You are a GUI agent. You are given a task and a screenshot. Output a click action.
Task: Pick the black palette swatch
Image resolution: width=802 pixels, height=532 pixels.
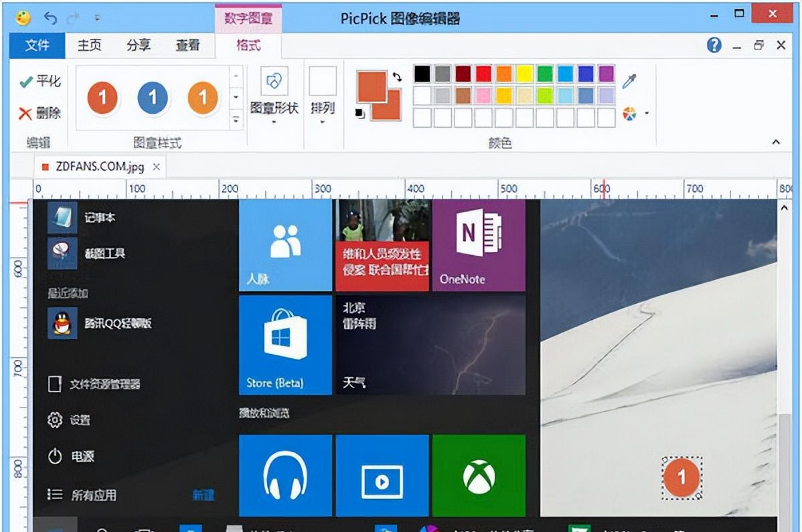[422, 74]
